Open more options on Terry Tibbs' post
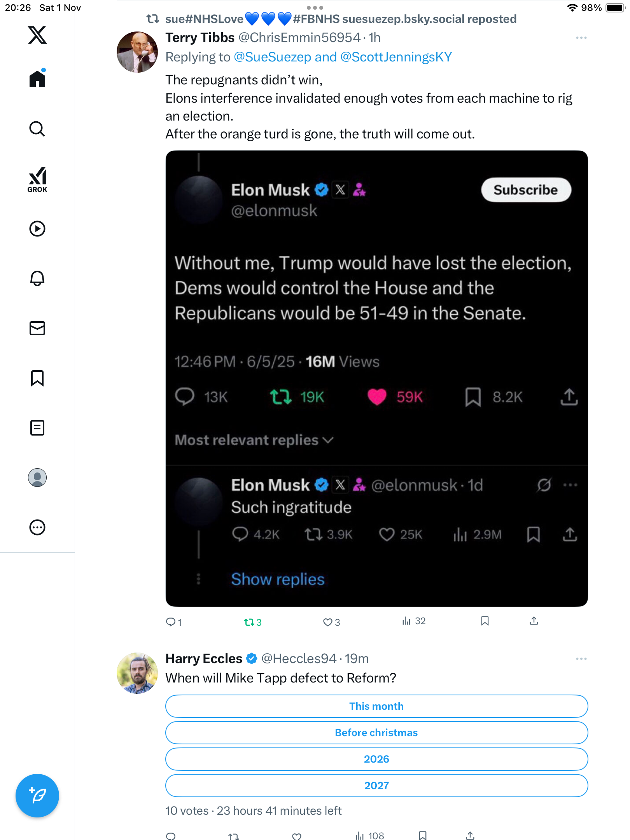630x840 pixels. point(581,38)
